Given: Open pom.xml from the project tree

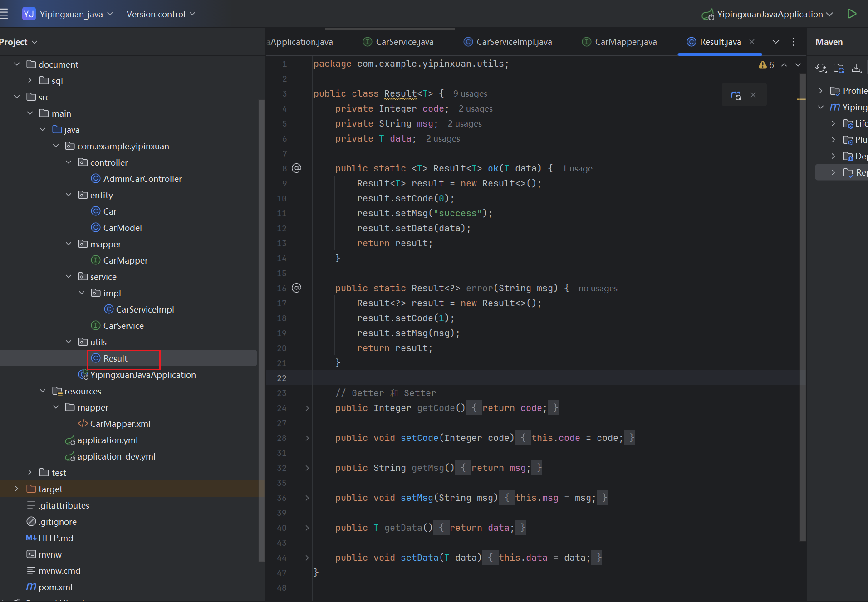Looking at the screenshot, I should click(x=55, y=587).
